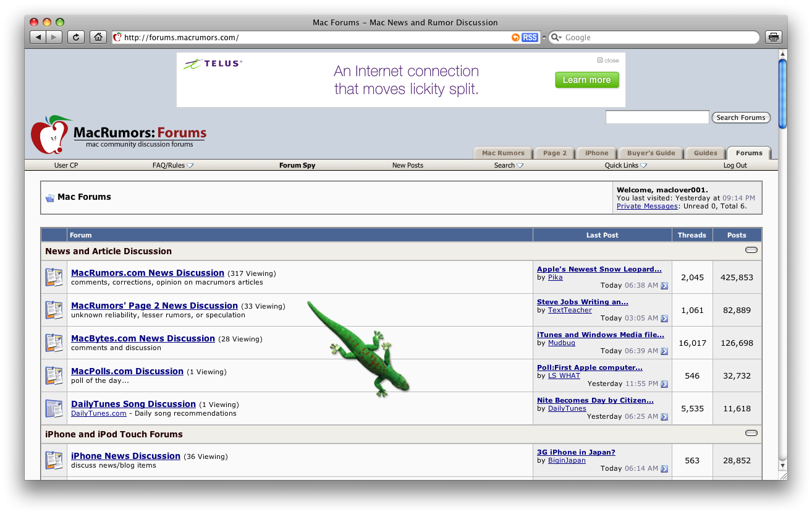
Task: Click the vertical scrollbar thumb
Action: pyautogui.click(x=782, y=93)
